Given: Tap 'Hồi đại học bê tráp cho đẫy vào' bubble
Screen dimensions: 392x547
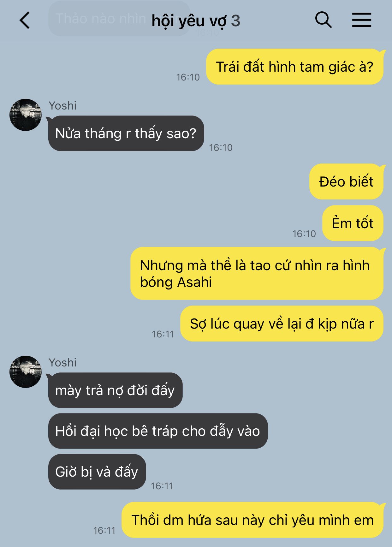Looking at the screenshot, I should click(158, 431).
